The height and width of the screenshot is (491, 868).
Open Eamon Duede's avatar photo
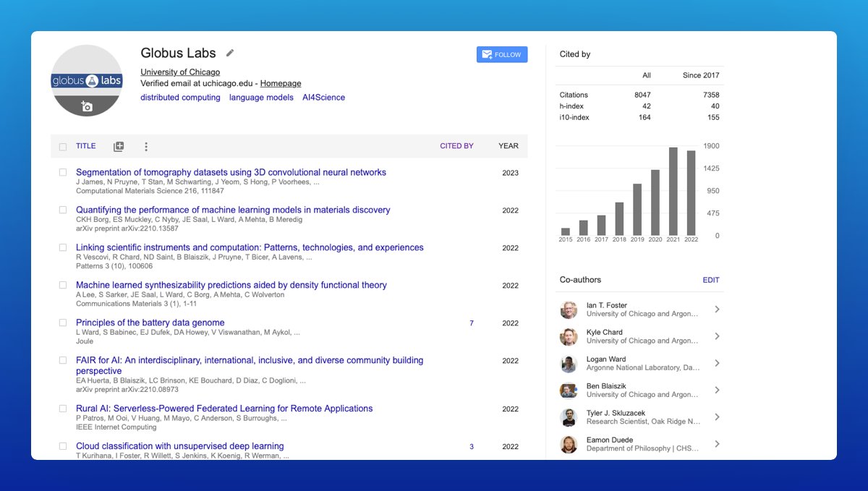point(569,444)
